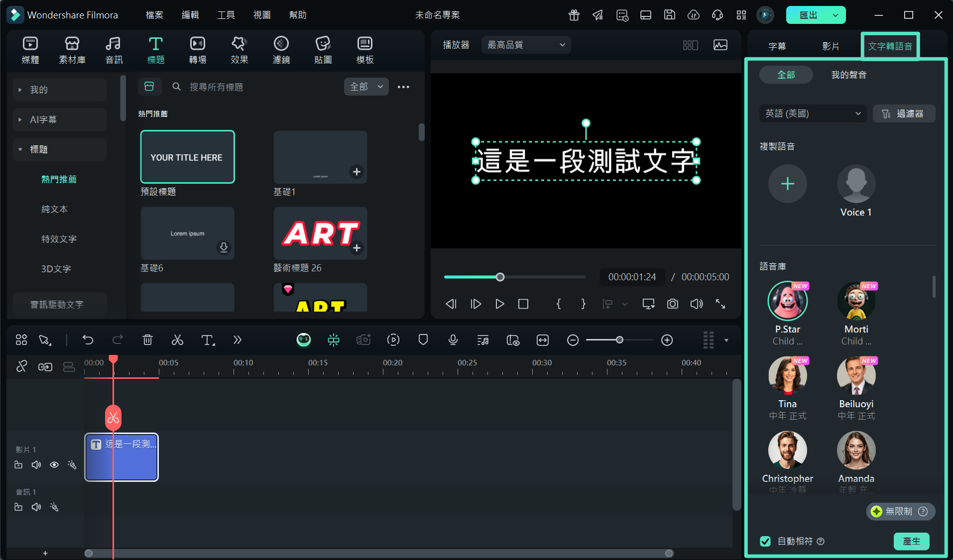
Task: Select the P.Star voice avatar
Action: tap(788, 301)
